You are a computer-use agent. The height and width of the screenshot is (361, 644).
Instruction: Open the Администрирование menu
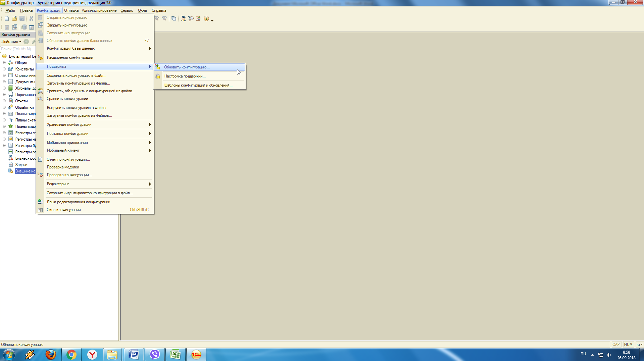click(x=99, y=10)
